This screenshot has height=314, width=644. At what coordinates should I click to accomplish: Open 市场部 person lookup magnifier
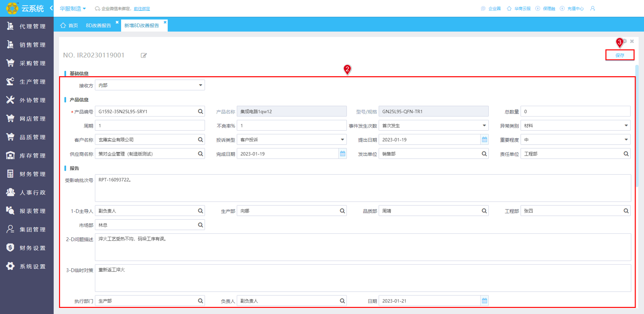click(200, 225)
